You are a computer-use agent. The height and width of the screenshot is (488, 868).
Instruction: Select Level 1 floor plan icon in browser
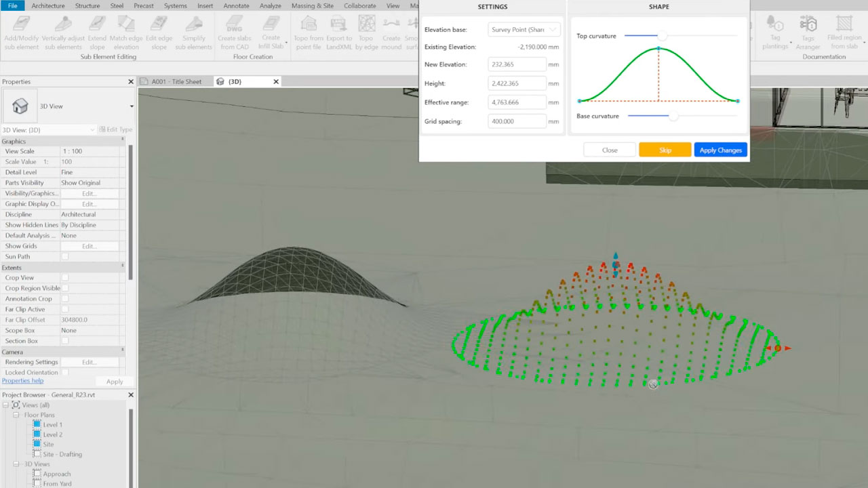tap(37, 424)
